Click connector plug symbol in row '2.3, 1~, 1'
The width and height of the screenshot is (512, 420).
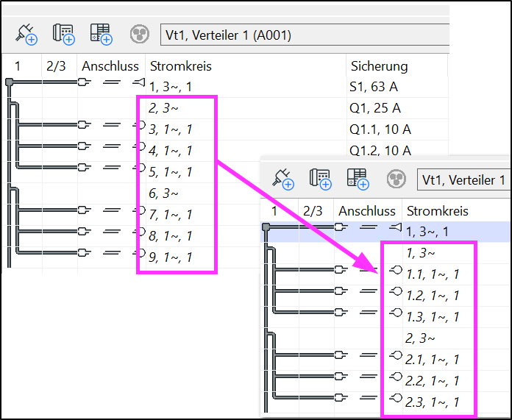341,397
